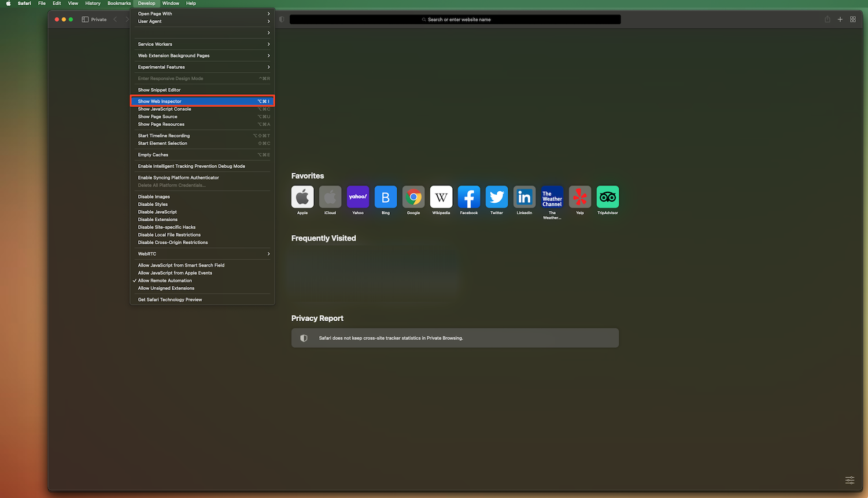Open the Twitter favorite shortcut
The height and width of the screenshot is (498, 868).
click(496, 197)
